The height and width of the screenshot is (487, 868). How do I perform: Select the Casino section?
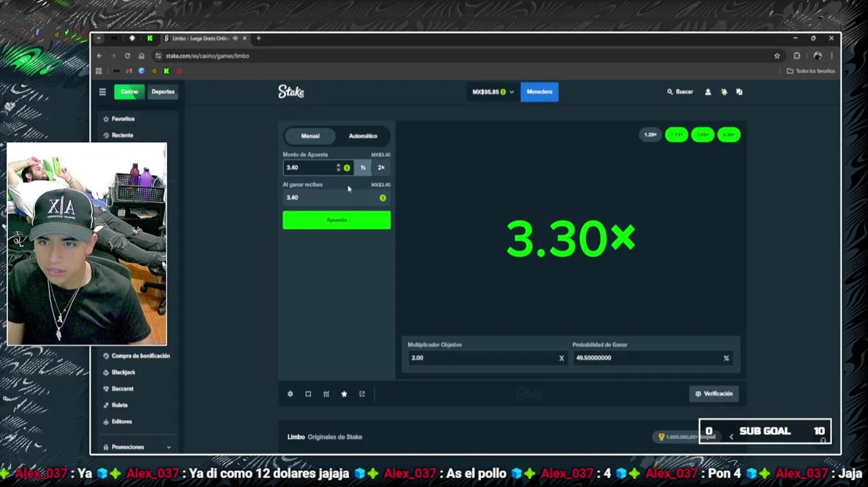pos(129,92)
